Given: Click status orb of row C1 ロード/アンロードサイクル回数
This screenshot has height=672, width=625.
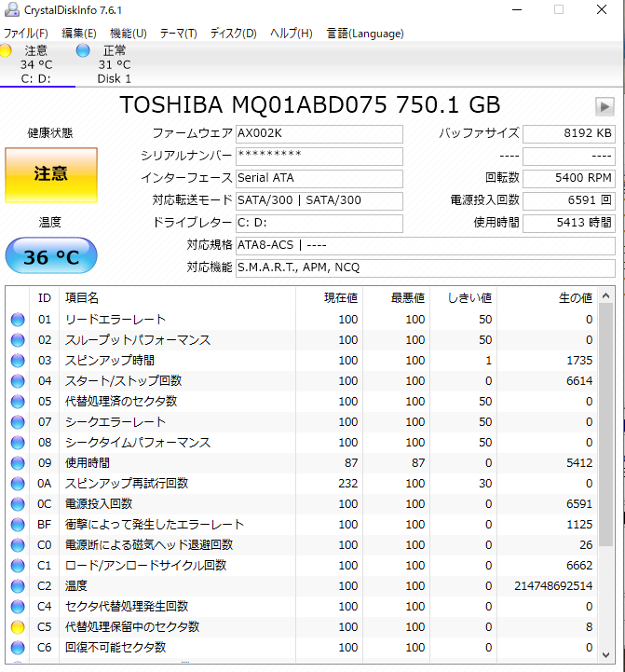Looking at the screenshot, I should click(18, 566).
